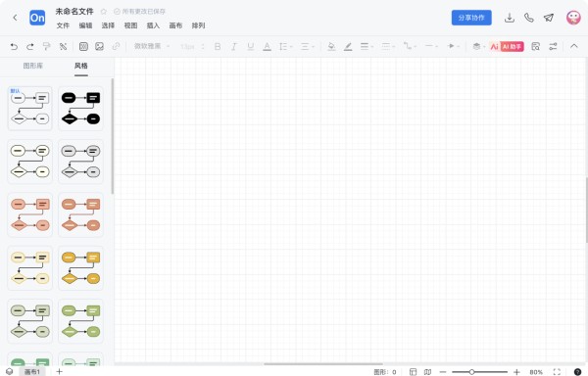Toggle the star favorite next to filename
Screen dimensions: 588x376
coord(104,12)
